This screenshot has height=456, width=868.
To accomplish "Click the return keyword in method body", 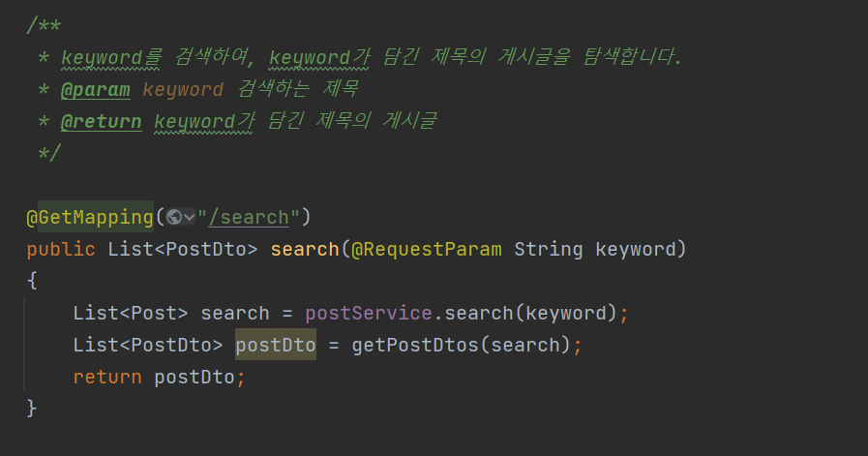I will click(x=107, y=377).
